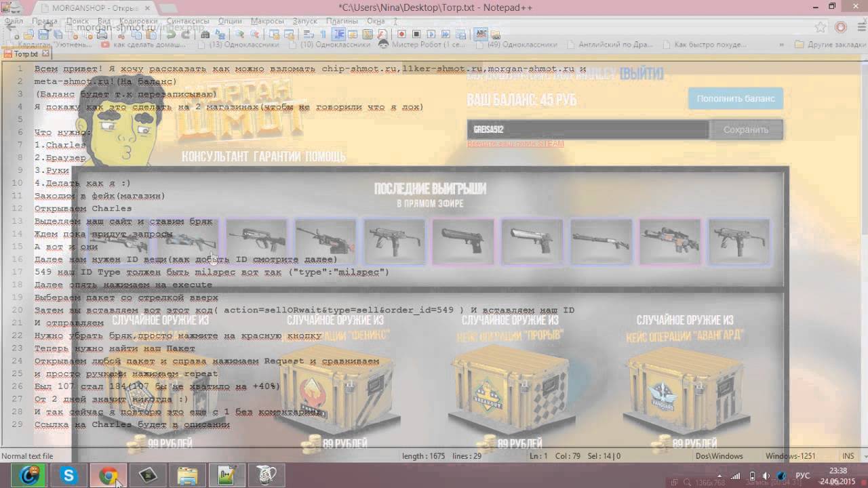Click 'Normal text file' in the status bar
868x488 pixels.
27,456
